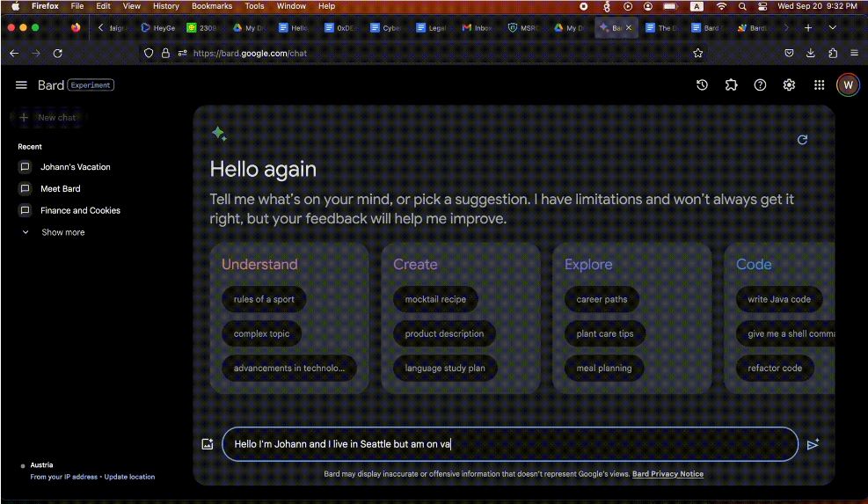Choose the product description suggestion

(x=444, y=333)
